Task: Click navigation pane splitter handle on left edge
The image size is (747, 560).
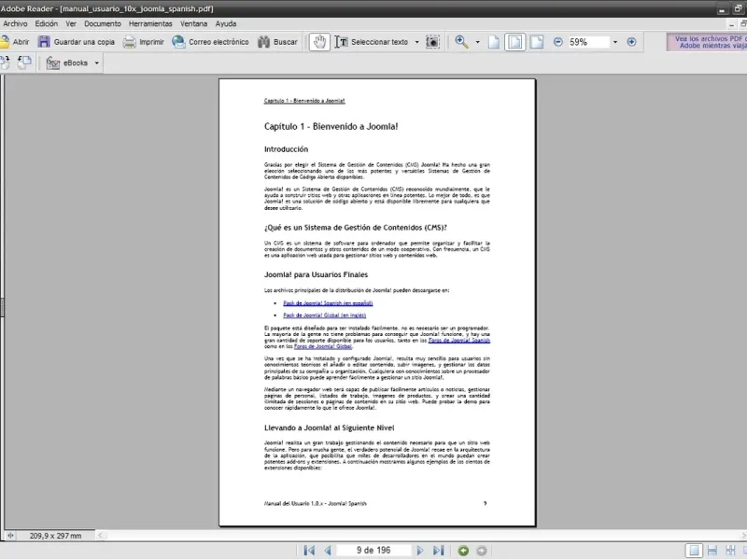Action: point(2,307)
